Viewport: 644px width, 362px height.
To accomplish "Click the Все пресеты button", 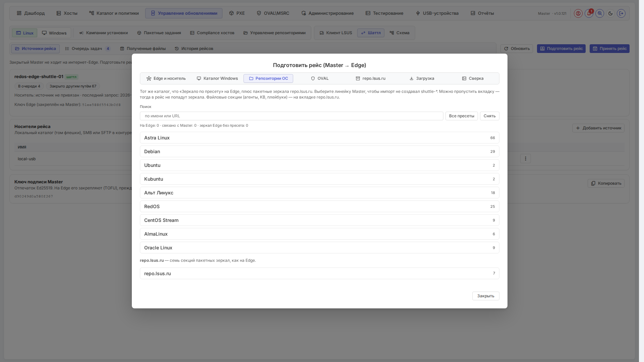I will [462, 116].
